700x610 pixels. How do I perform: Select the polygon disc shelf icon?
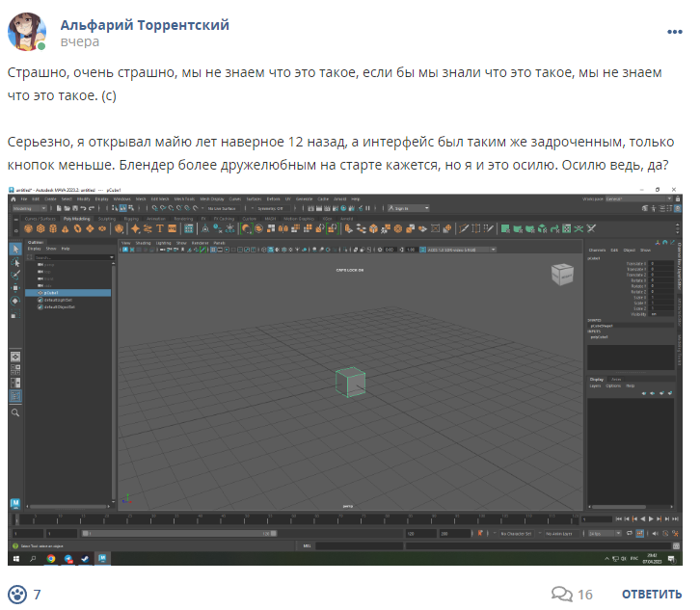point(102,229)
